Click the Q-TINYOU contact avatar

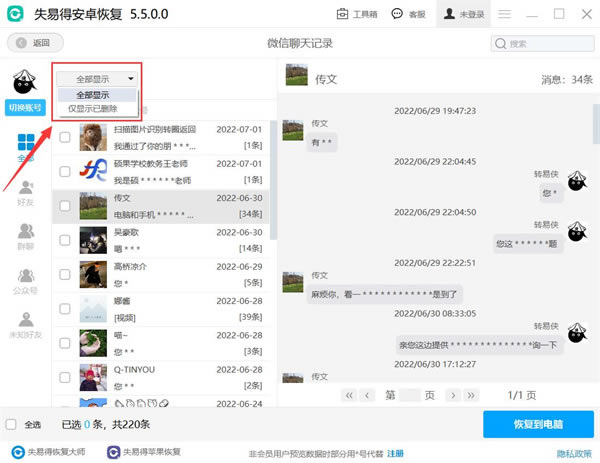(93, 378)
